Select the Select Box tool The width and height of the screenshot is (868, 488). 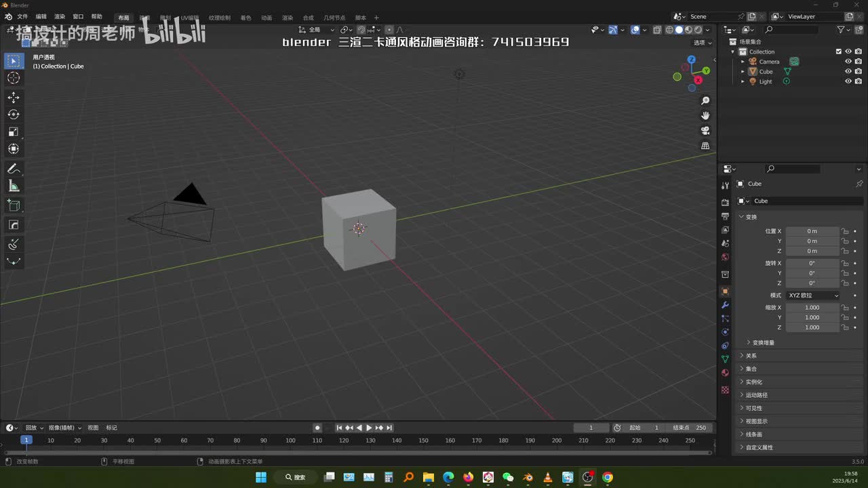14,61
